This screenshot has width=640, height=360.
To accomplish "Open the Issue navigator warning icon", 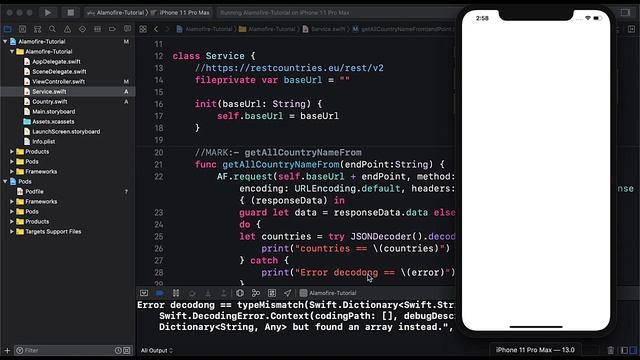I will click(67, 29).
